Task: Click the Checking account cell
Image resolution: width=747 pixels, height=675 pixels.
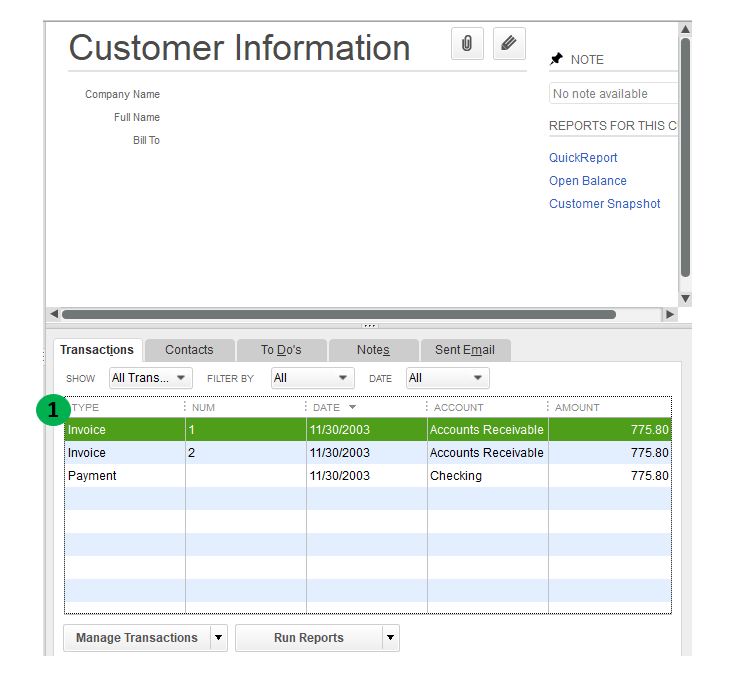Action: pos(456,475)
